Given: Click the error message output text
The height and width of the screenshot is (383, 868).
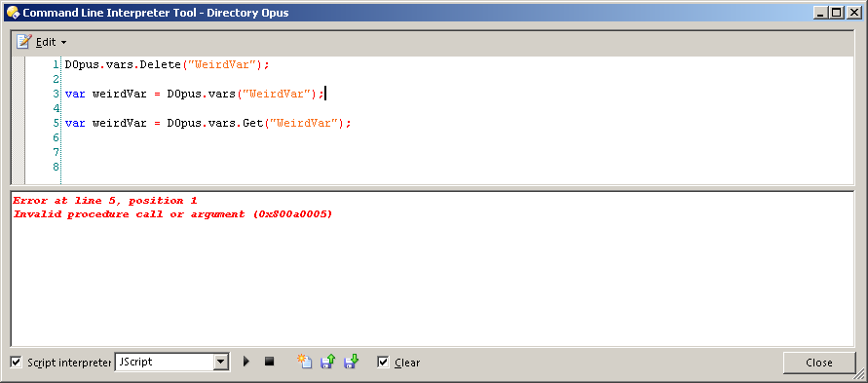Looking at the screenshot, I should point(172,208).
